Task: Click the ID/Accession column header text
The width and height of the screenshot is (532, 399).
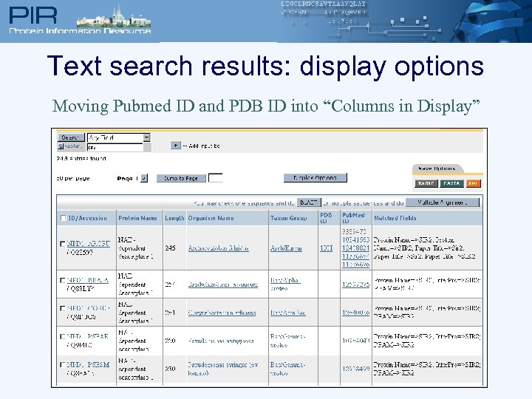Action: [87, 218]
